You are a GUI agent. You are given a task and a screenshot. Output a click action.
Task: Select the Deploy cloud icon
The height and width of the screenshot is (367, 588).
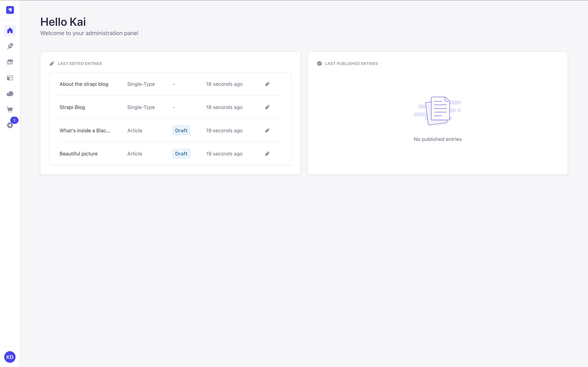(10, 93)
